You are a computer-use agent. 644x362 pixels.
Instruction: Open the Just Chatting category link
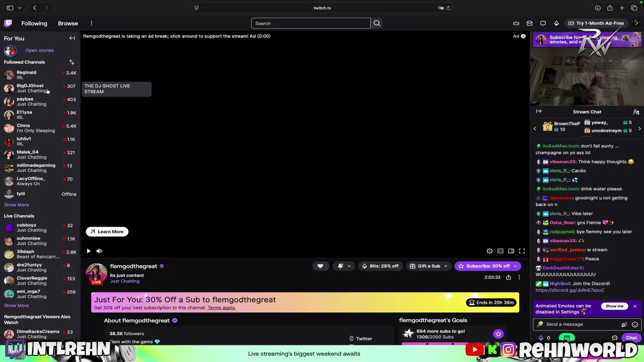[125, 281]
